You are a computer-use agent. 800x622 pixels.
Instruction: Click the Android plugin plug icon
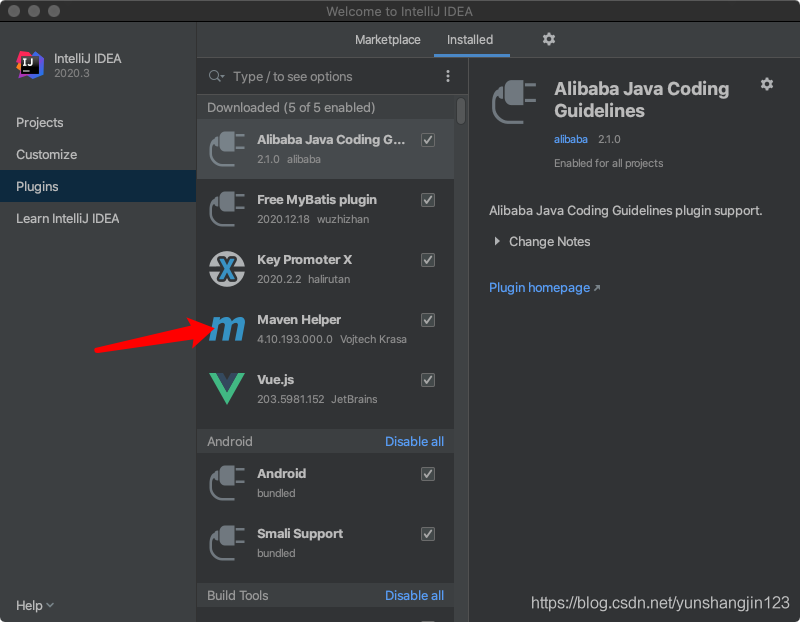pyautogui.click(x=227, y=483)
